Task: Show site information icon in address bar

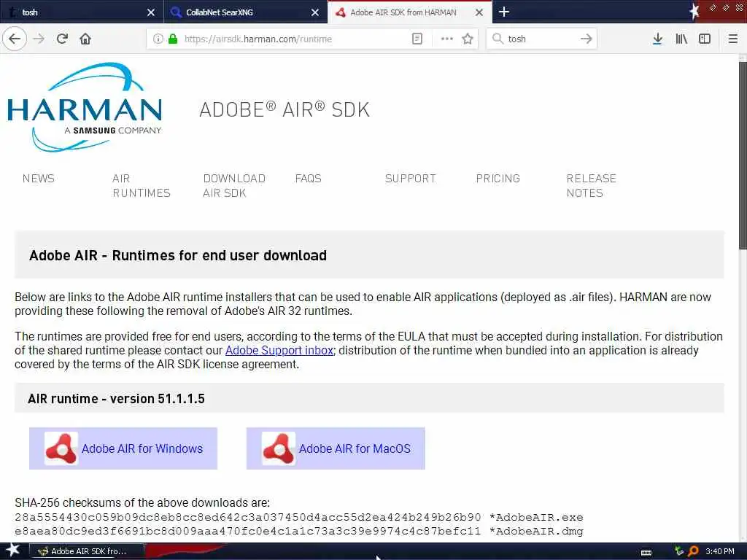Action: pyautogui.click(x=158, y=39)
